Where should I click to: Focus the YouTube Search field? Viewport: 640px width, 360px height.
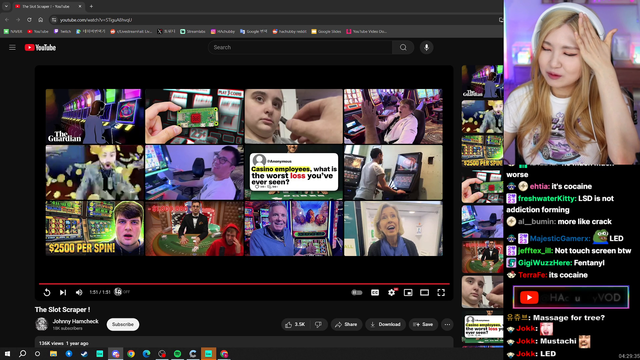[x=300, y=47]
